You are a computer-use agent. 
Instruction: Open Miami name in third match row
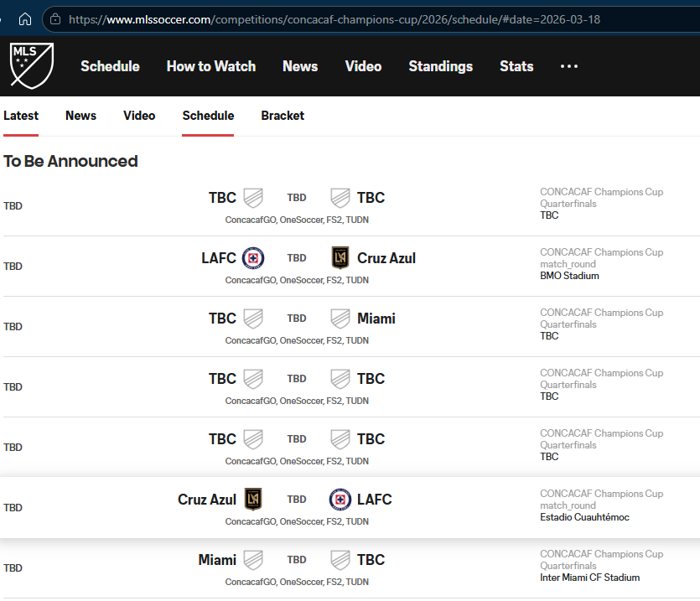click(x=376, y=319)
